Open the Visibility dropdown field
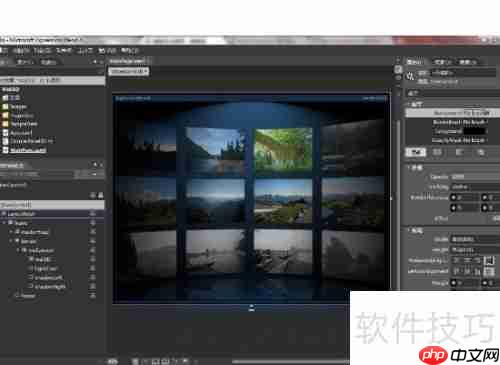The height and width of the screenshot is (365, 500). (x=476, y=187)
